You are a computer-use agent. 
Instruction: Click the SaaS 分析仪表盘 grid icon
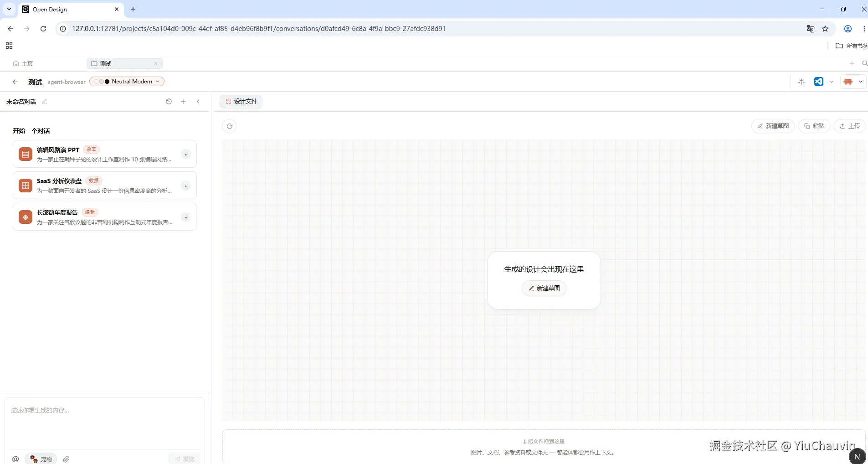pyautogui.click(x=26, y=186)
